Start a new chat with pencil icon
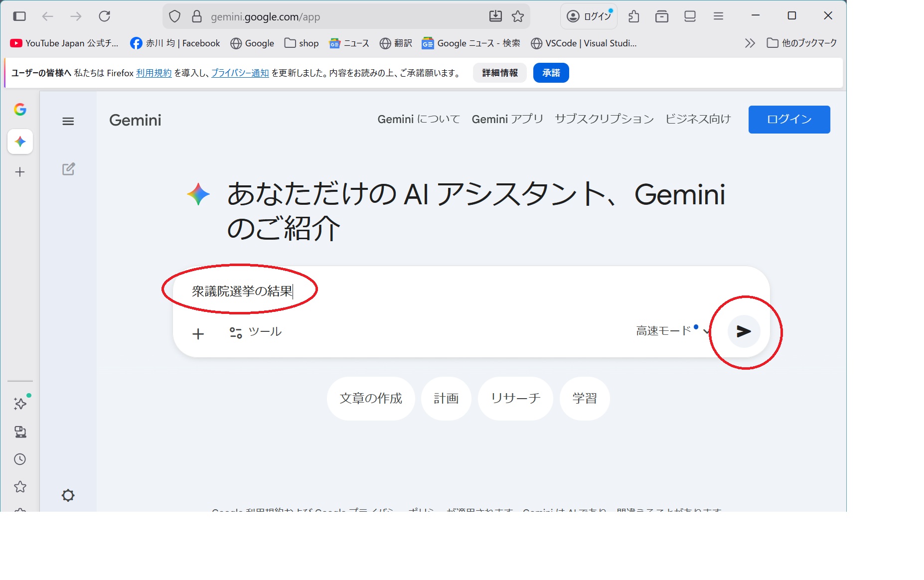 [x=68, y=169]
